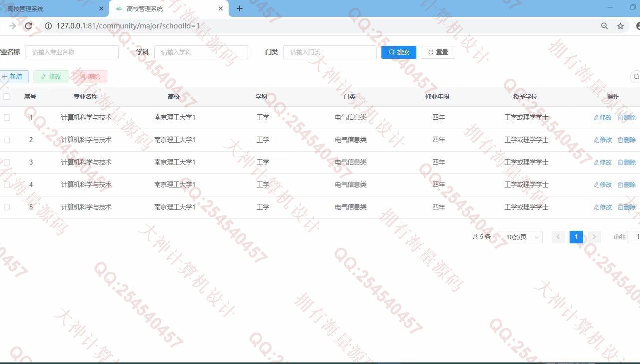Close the active 高校管理系统 tab
Screen dimensions: 640x364
(221, 8)
